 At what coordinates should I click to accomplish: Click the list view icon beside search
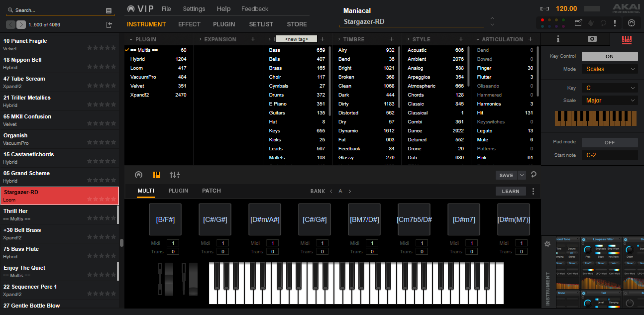109,10
